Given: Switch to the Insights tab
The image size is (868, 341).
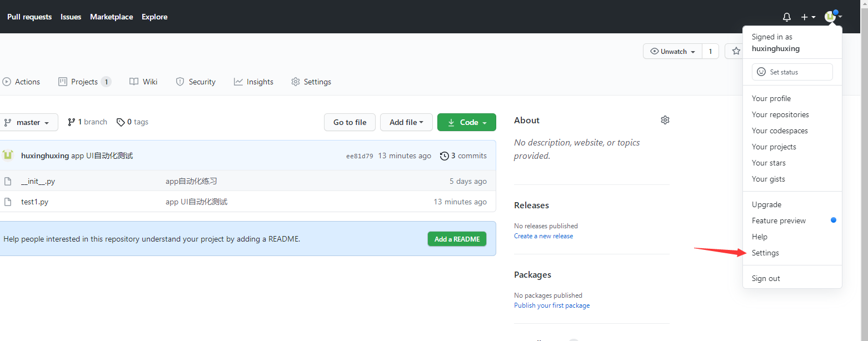Looking at the screenshot, I should [x=253, y=82].
